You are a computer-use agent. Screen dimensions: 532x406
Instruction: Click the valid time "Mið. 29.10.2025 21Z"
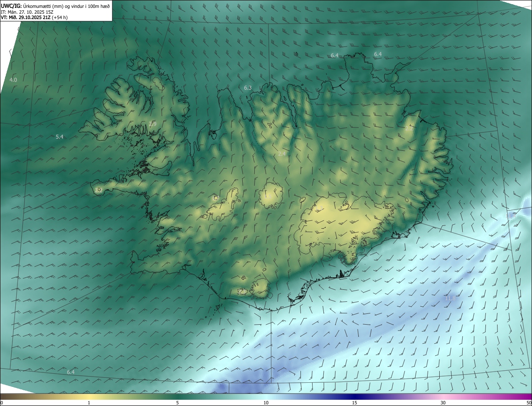[x=29, y=17]
